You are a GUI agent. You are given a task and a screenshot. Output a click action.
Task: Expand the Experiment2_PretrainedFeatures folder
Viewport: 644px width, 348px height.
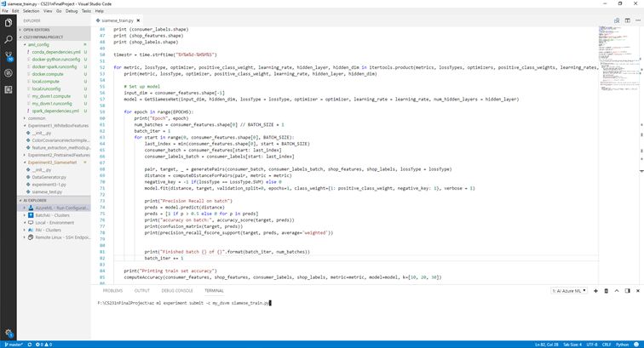[x=55, y=155]
